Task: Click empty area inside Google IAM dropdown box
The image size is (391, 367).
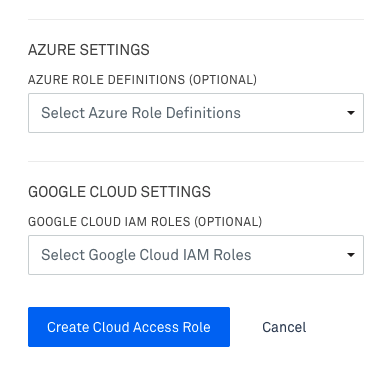Action: (298, 255)
